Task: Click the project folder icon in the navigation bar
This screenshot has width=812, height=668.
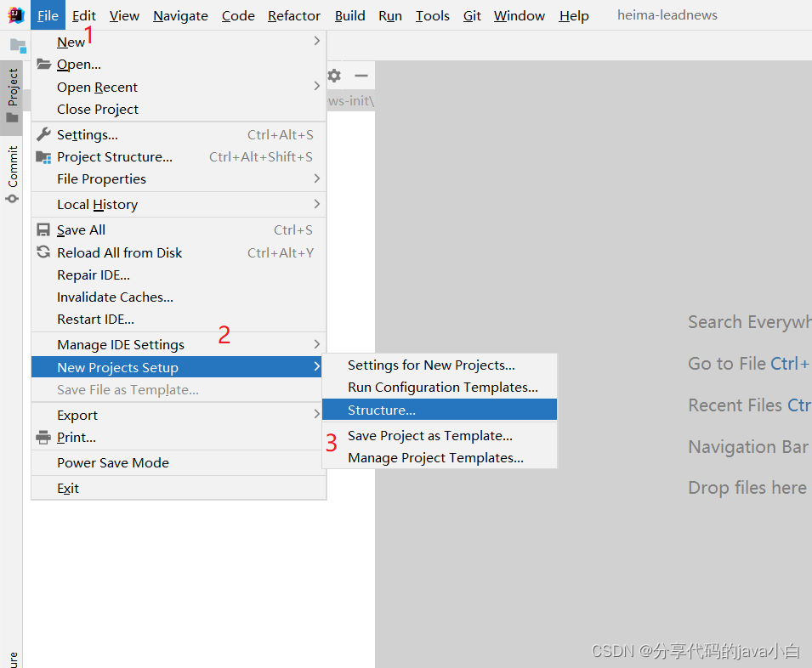Action: click(18, 46)
